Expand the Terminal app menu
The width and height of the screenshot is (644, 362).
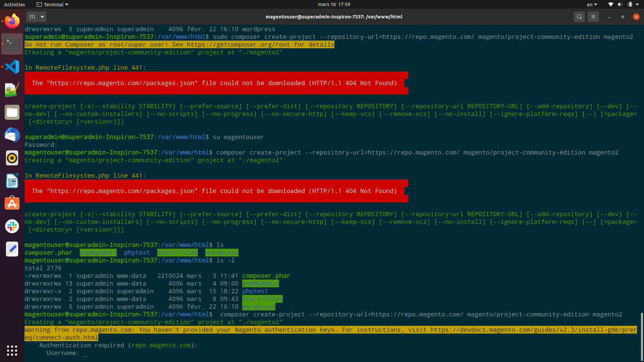click(52, 4)
